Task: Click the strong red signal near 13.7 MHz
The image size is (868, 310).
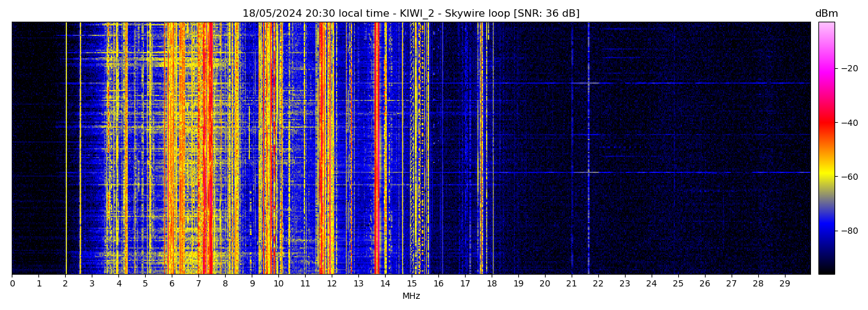Action: tap(376, 149)
